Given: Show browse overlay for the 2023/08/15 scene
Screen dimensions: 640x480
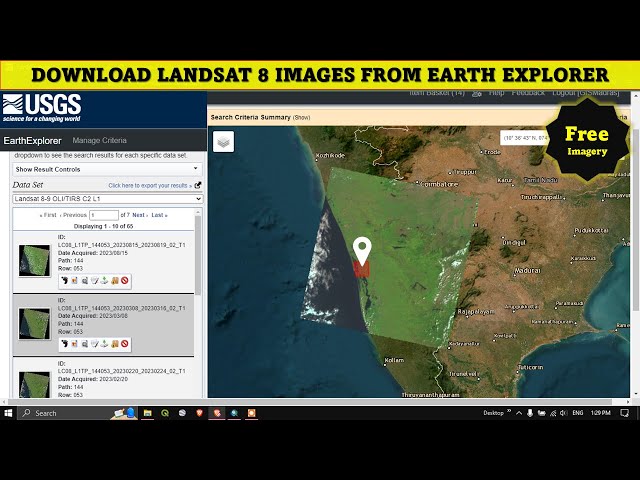Looking at the screenshot, I should 74,280.
